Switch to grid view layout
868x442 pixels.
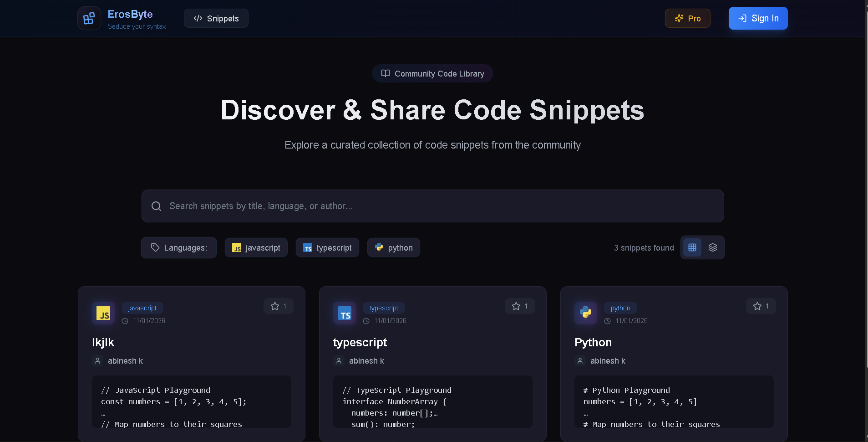point(692,247)
